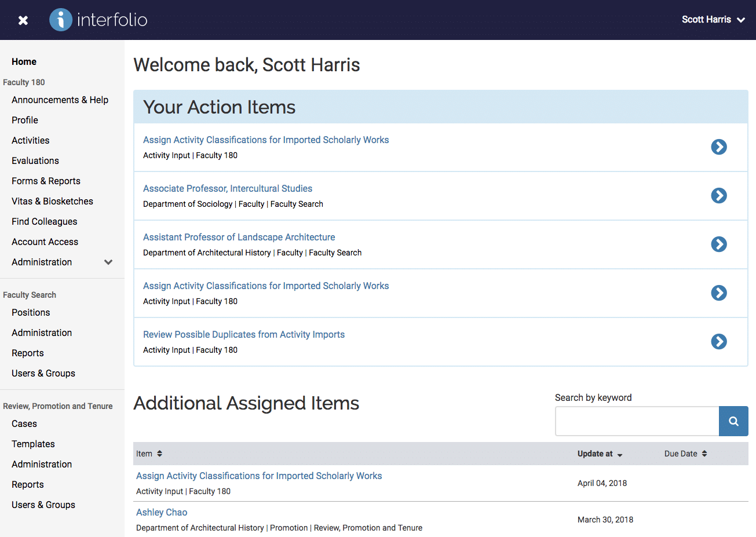Close the sidebar with the X icon
This screenshot has width=756, height=537.
click(23, 20)
